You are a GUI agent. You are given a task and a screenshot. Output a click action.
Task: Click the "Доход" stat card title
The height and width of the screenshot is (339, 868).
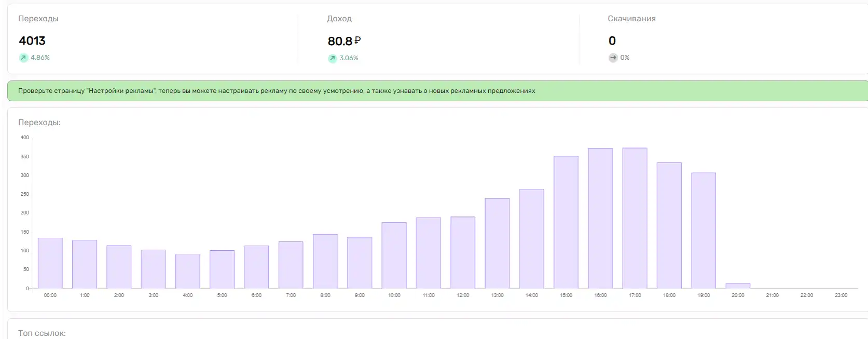pos(339,19)
